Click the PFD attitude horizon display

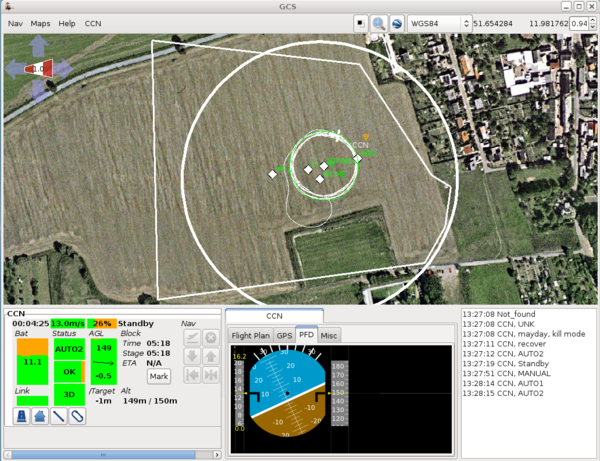tap(287, 393)
